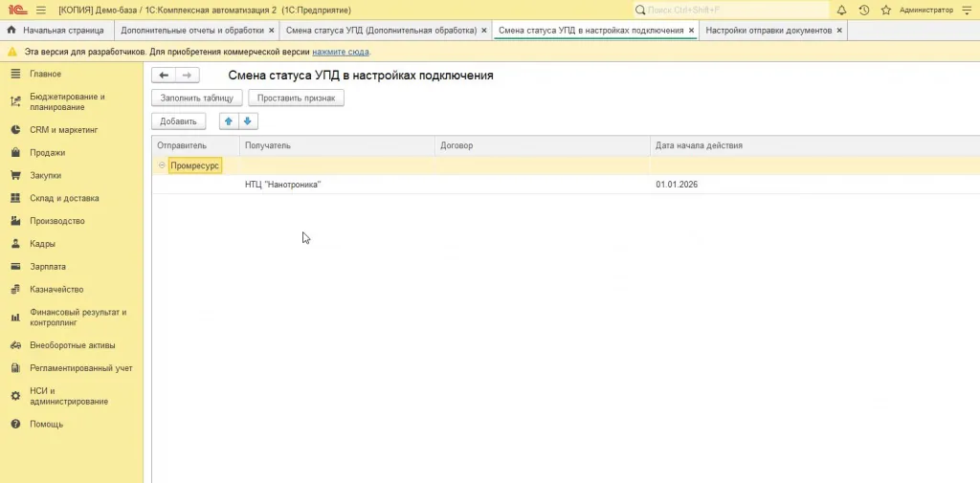Screen dimensions: 980x483
Task: Open the Администратор user menu
Action: click(926, 10)
